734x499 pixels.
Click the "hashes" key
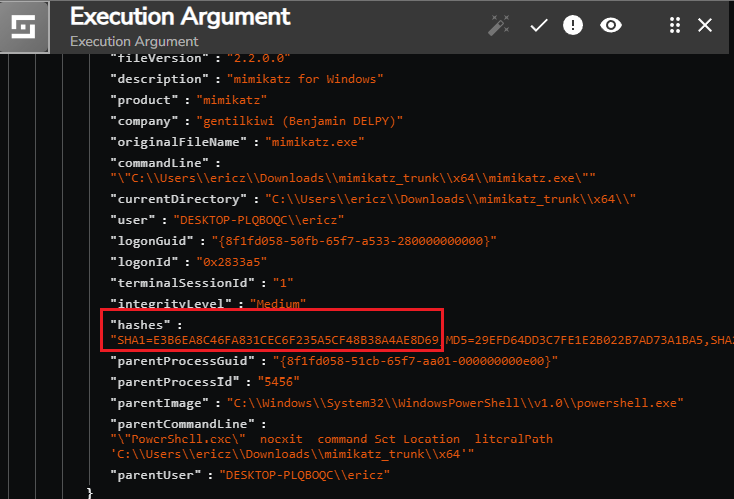140,325
